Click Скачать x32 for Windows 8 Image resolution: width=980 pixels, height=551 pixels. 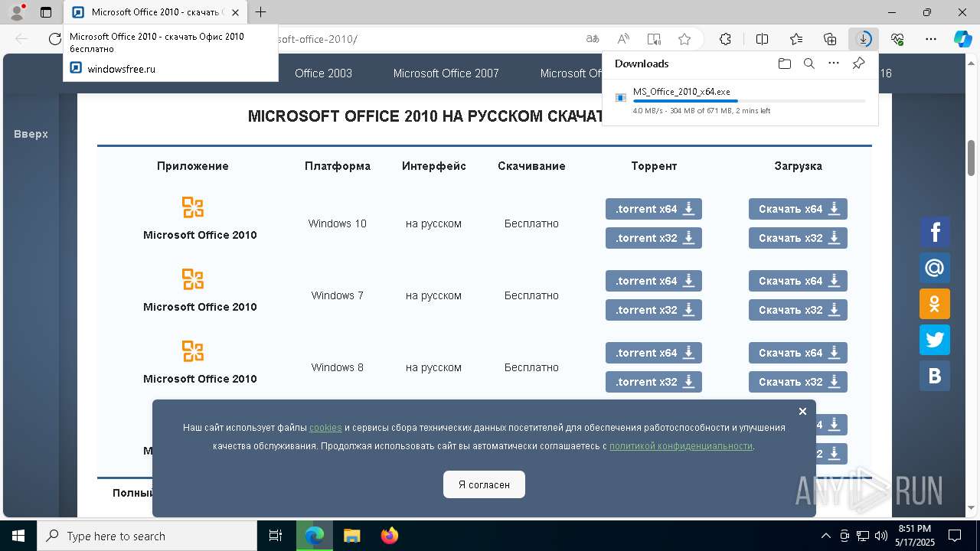[798, 382]
